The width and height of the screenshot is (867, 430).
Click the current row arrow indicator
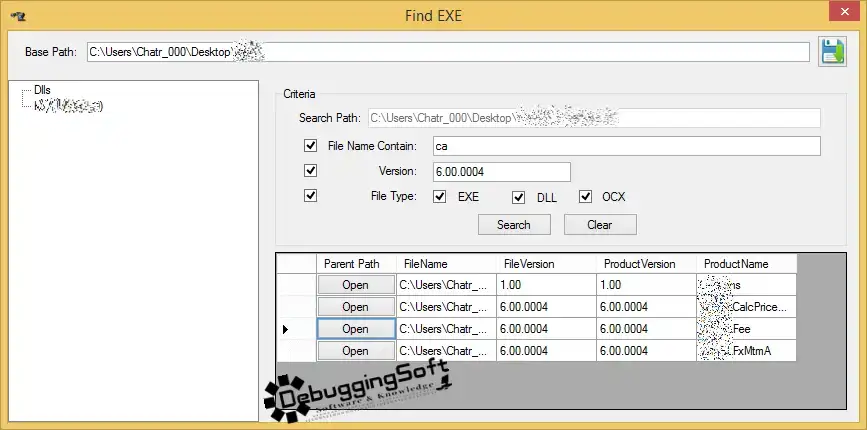pyautogui.click(x=286, y=329)
